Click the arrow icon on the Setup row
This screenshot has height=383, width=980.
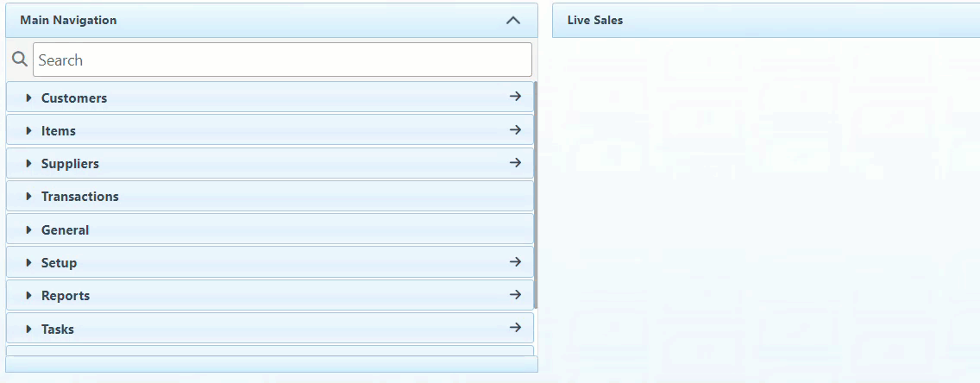pos(515,262)
